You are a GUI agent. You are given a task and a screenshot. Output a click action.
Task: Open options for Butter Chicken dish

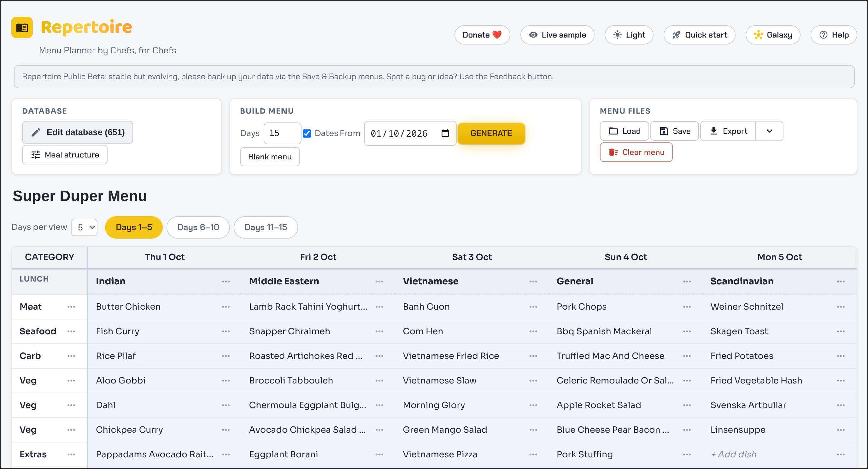click(x=226, y=307)
